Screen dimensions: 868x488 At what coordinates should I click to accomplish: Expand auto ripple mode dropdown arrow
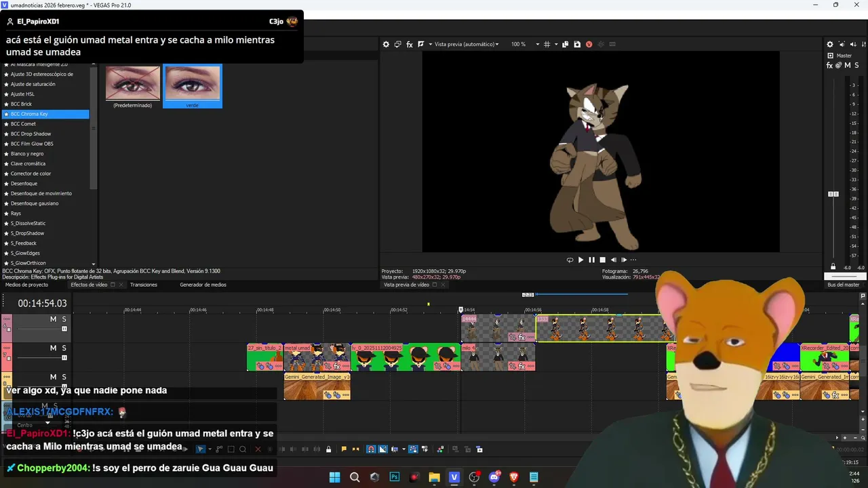[403, 449]
